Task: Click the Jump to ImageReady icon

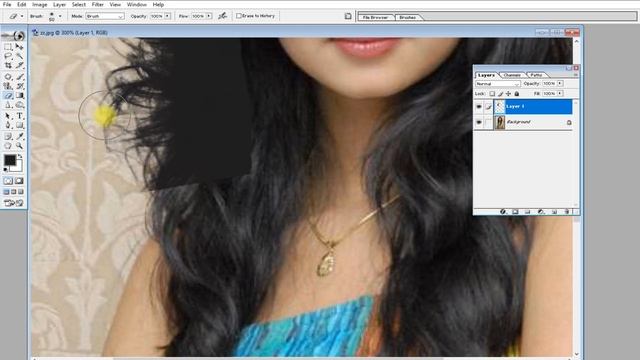Action: click(14, 203)
